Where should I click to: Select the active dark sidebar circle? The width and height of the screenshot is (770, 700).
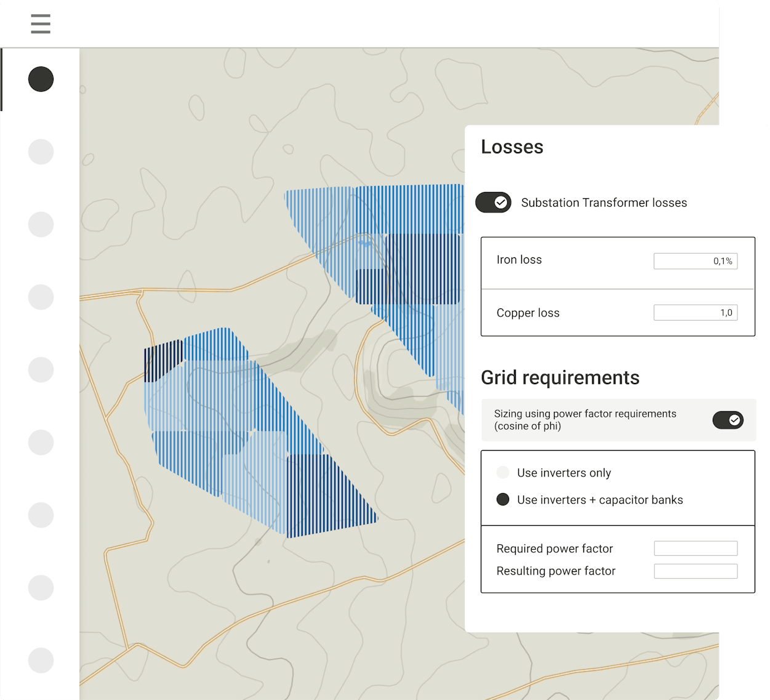tap(41, 79)
